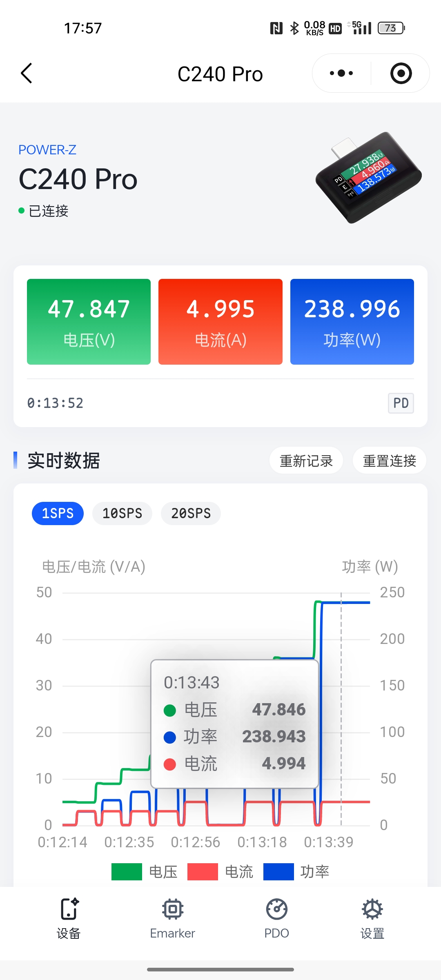Tap the C240 Pro device image
Screen dimensions: 441x980
368,178
